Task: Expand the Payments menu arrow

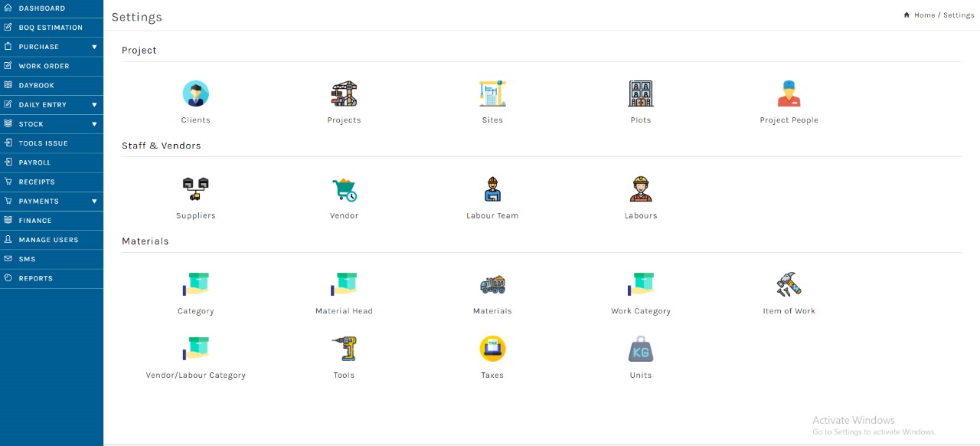Action: [94, 202]
